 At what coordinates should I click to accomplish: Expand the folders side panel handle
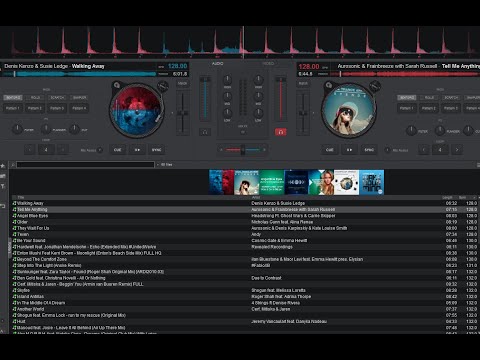[10, 247]
